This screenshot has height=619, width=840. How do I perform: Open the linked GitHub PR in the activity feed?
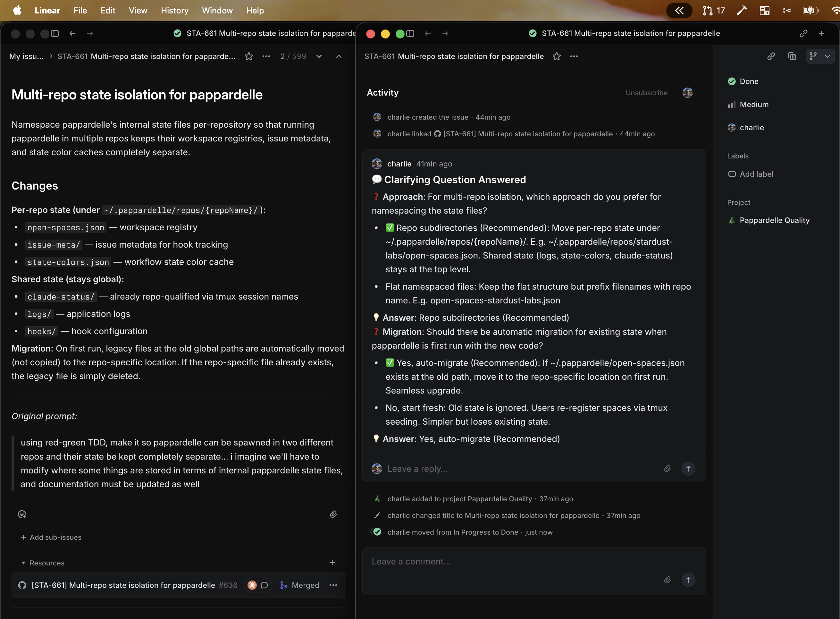pyautogui.click(x=527, y=134)
